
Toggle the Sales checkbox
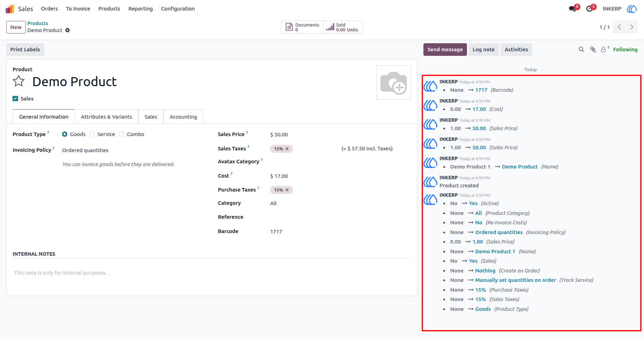pos(15,99)
